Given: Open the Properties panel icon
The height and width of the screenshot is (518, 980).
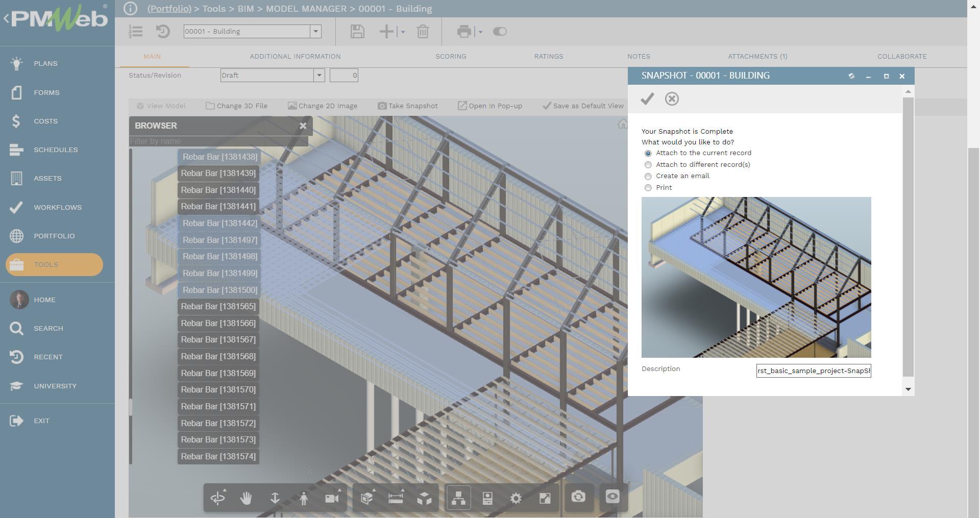Looking at the screenshot, I should click(x=487, y=498).
